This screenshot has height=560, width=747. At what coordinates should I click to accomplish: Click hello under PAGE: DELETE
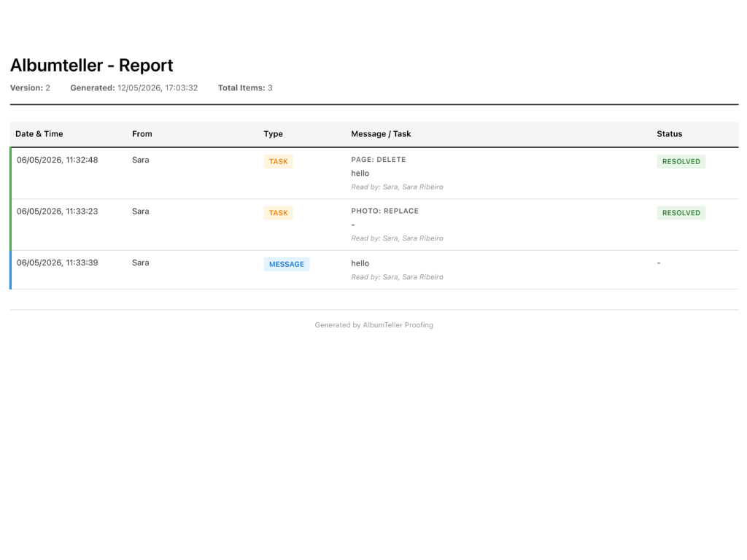coord(360,174)
